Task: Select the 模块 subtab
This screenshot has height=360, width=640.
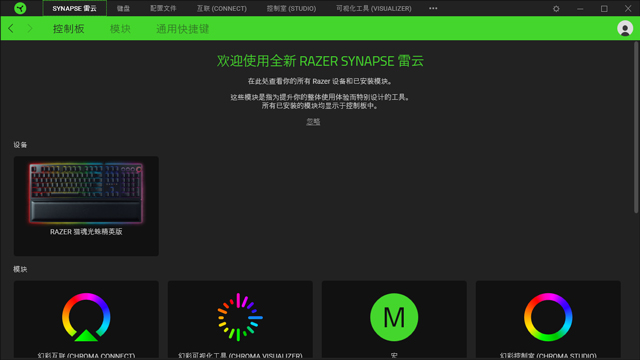Action: (120, 29)
